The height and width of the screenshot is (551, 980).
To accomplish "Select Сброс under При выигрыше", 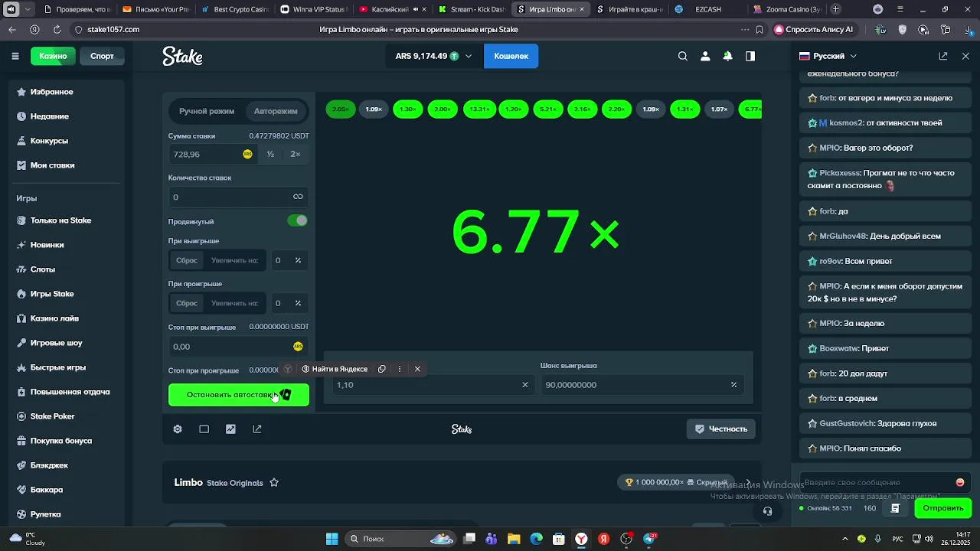I will click(x=187, y=260).
